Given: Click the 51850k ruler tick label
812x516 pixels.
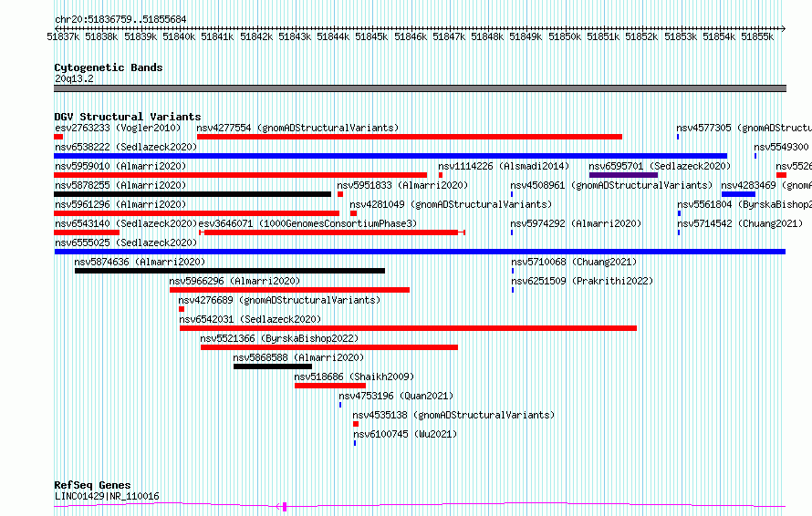Looking at the screenshot, I should pos(565,36).
